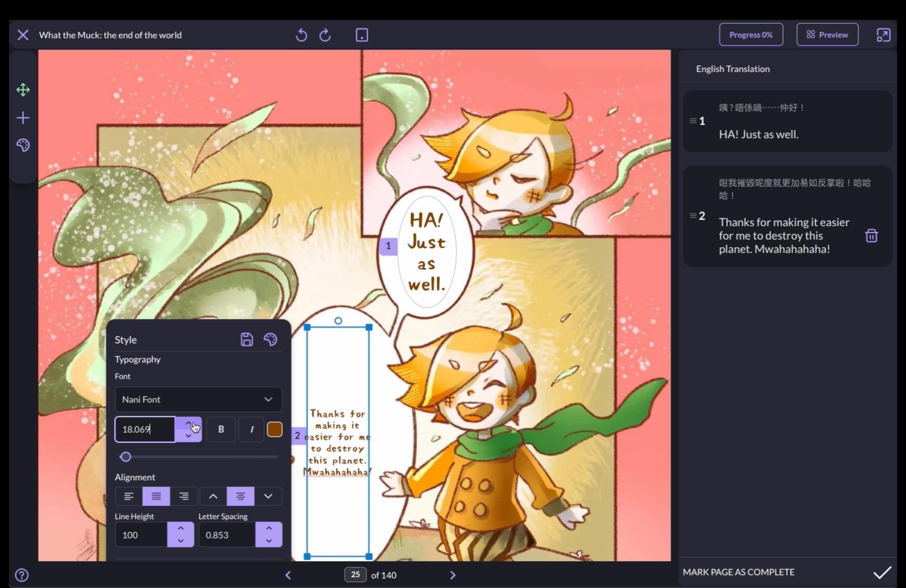Click the redo arrow icon
The image size is (906, 588).
(x=325, y=35)
